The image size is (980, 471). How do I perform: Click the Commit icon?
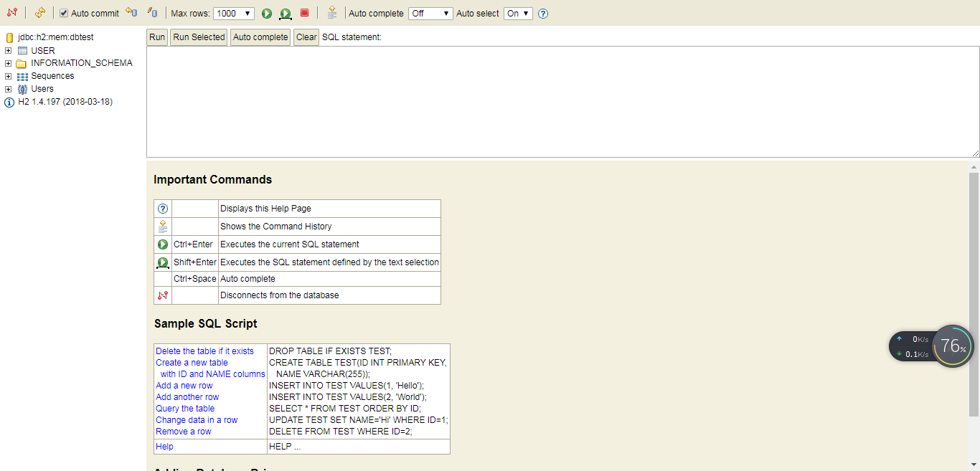click(152, 13)
